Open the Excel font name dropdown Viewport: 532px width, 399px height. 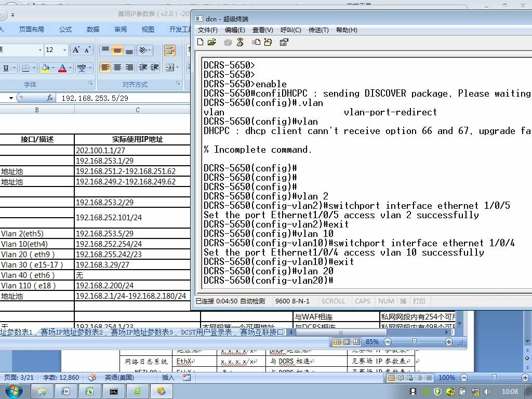[x=40, y=50]
